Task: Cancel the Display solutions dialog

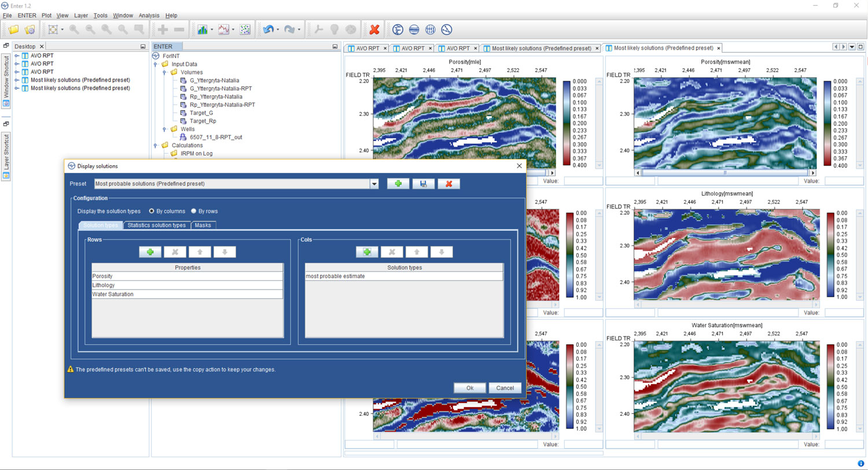Action: click(505, 388)
